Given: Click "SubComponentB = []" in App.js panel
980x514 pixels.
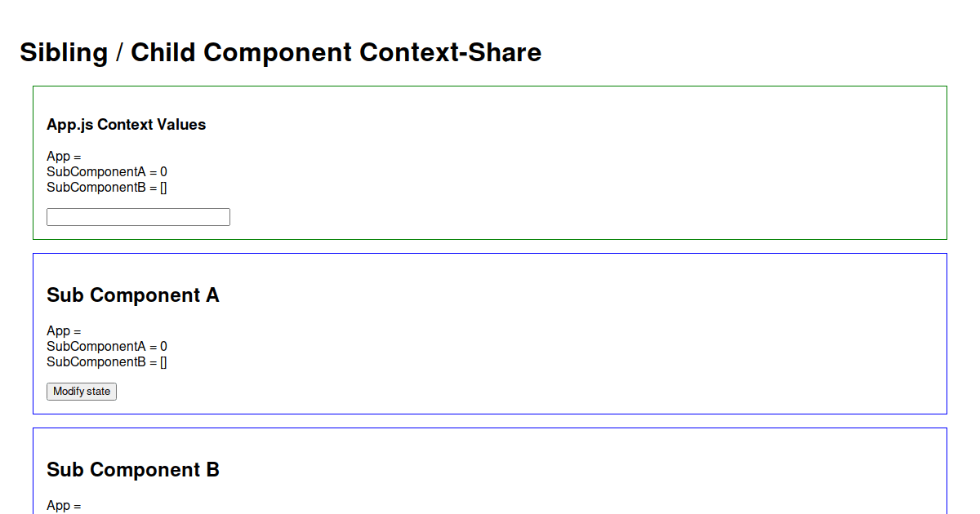Looking at the screenshot, I should (x=107, y=188).
